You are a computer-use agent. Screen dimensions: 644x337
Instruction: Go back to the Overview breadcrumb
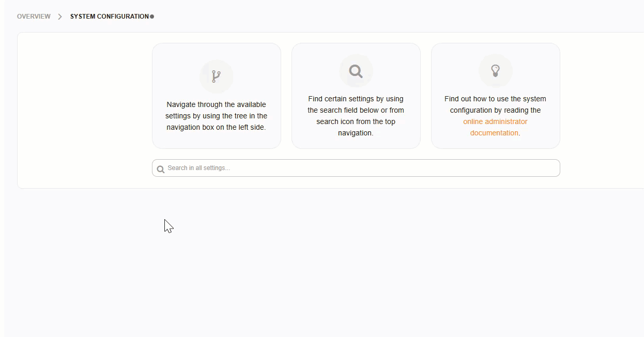pyautogui.click(x=34, y=17)
